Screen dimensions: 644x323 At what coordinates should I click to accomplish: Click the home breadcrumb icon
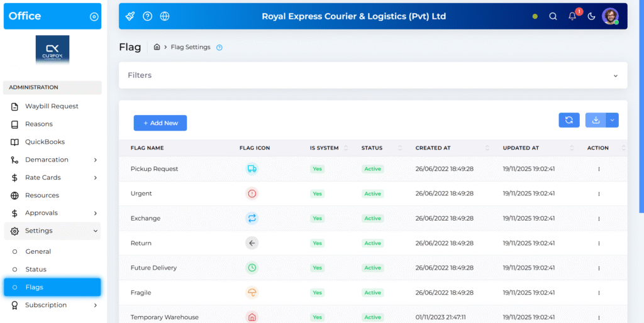pos(157,47)
